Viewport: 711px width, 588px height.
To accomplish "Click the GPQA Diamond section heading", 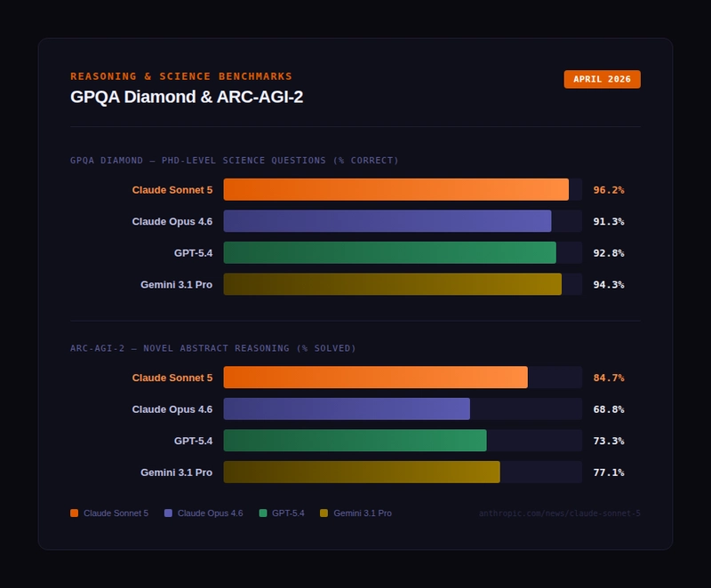I will (235, 161).
